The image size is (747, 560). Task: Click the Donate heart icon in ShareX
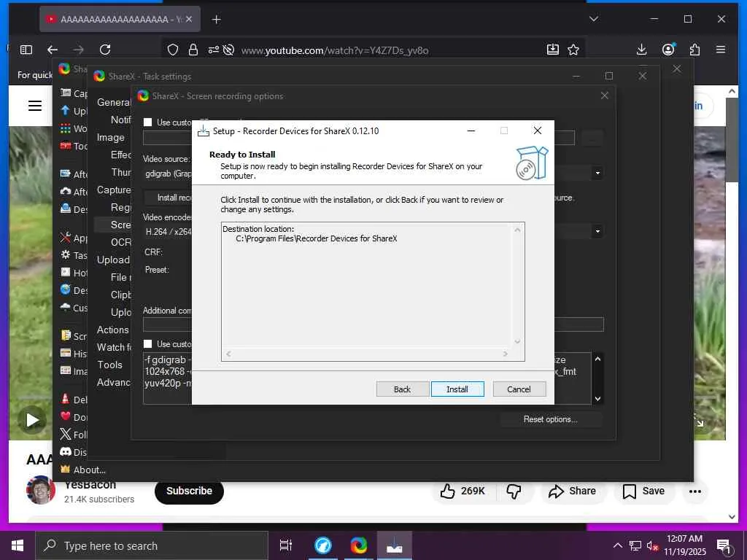[x=66, y=416]
